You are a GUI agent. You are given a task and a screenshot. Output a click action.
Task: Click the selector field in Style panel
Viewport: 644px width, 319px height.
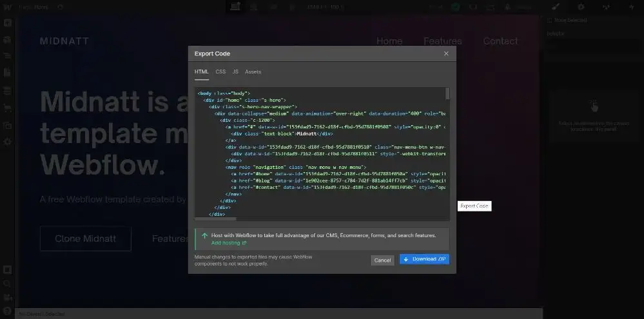click(592, 44)
